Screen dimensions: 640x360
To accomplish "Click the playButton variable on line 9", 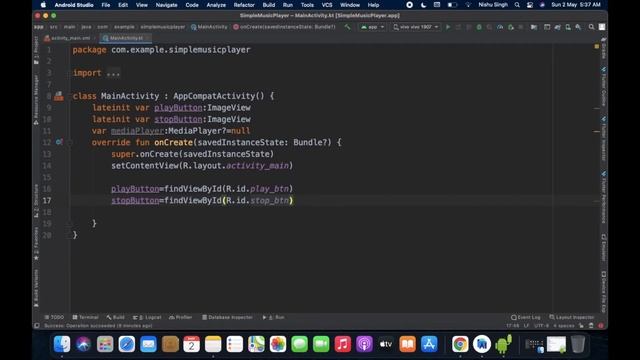I will [178, 108].
